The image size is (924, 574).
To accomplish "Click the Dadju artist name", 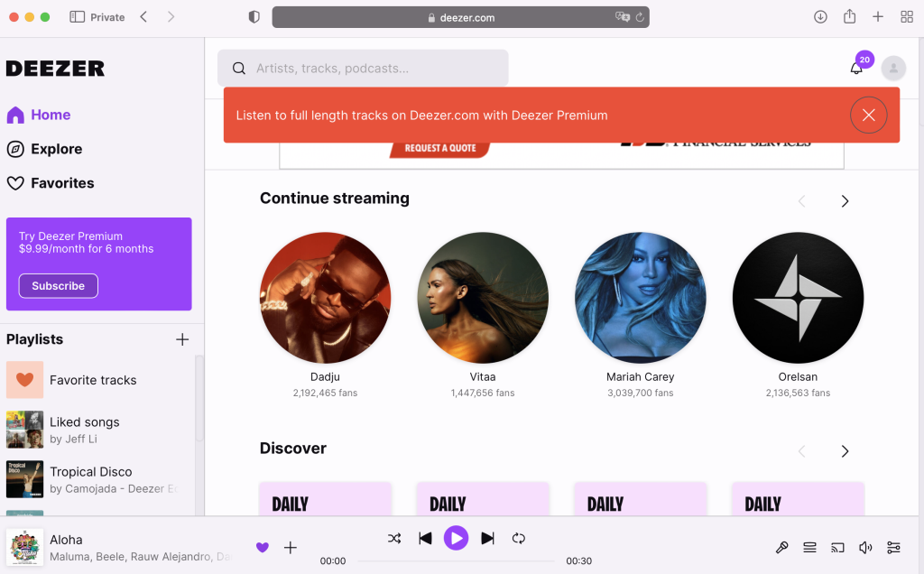I will coord(325,377).
